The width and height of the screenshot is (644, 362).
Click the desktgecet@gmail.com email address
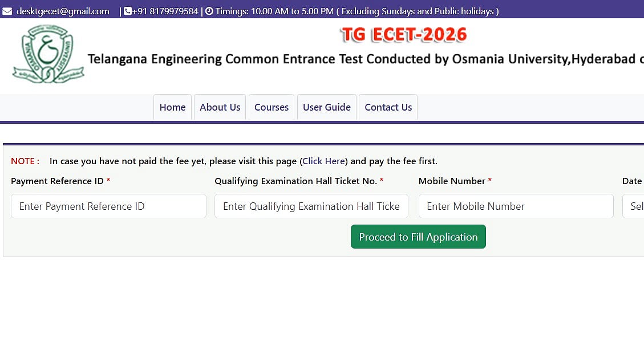[63, 11]
